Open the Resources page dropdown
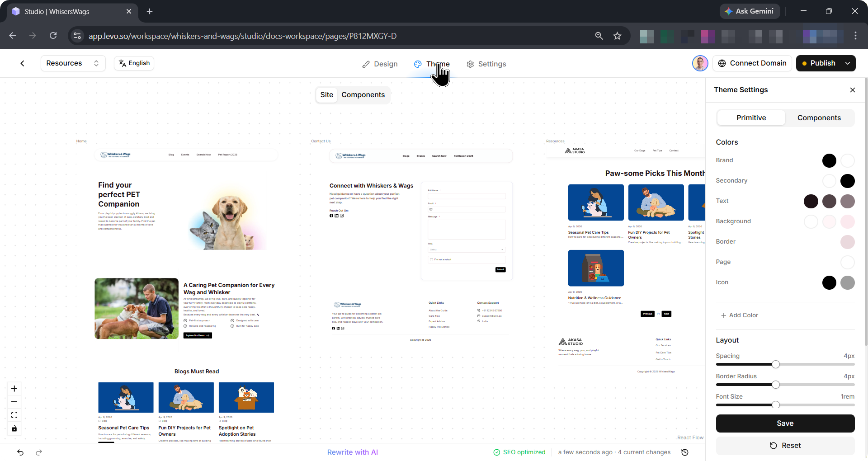The height and width of the screenshot is (461, 868). 73,63
